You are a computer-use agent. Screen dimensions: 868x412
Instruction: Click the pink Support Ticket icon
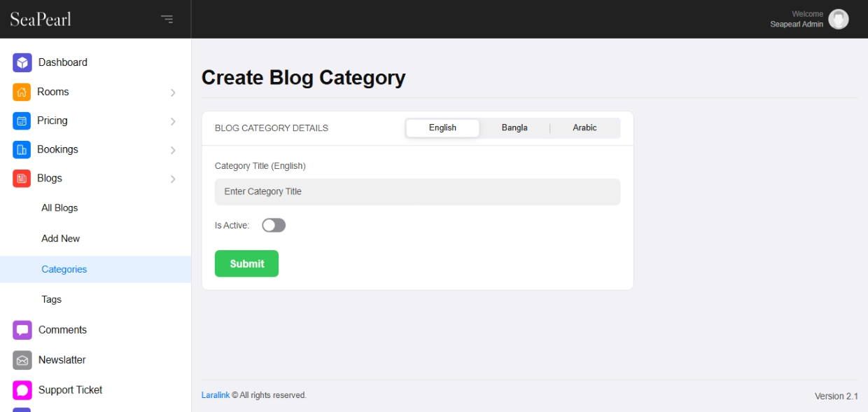(x=22, y=390)
